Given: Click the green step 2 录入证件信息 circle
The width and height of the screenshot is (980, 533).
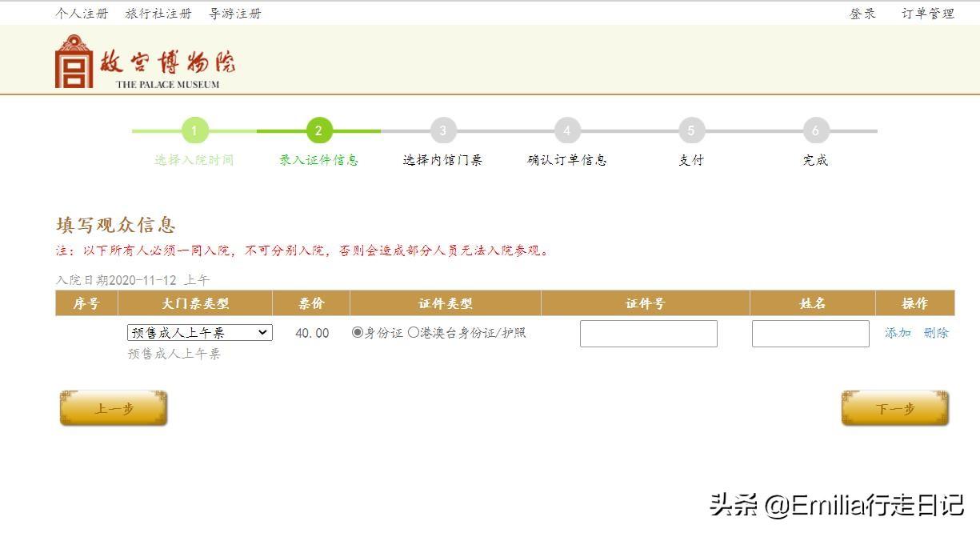Looking at the screenshot, I should tap(318, 130).
